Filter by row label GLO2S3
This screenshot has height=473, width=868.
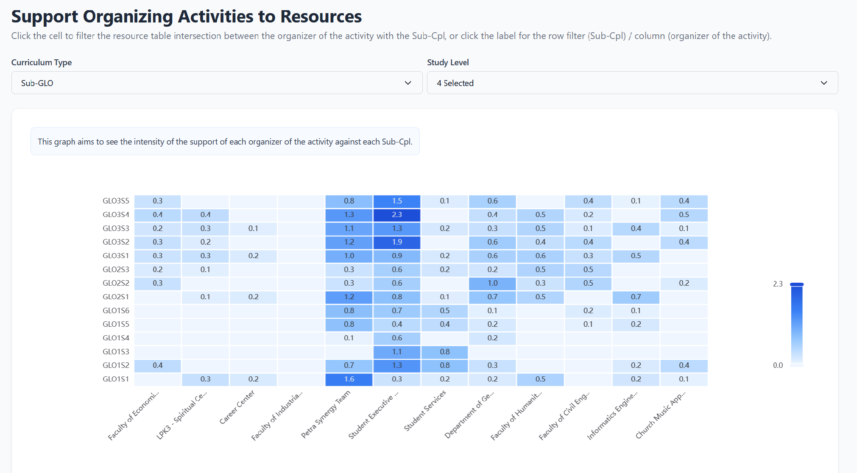click(x=116, y=270)
